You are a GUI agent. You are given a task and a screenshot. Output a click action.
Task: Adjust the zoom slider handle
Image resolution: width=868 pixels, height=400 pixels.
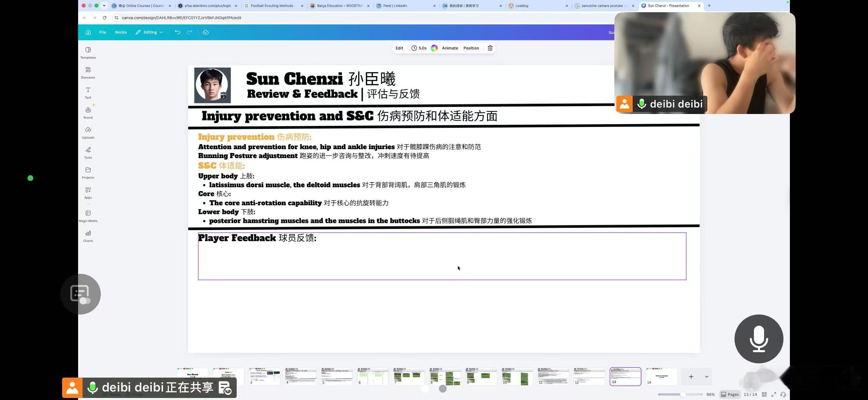683,394
